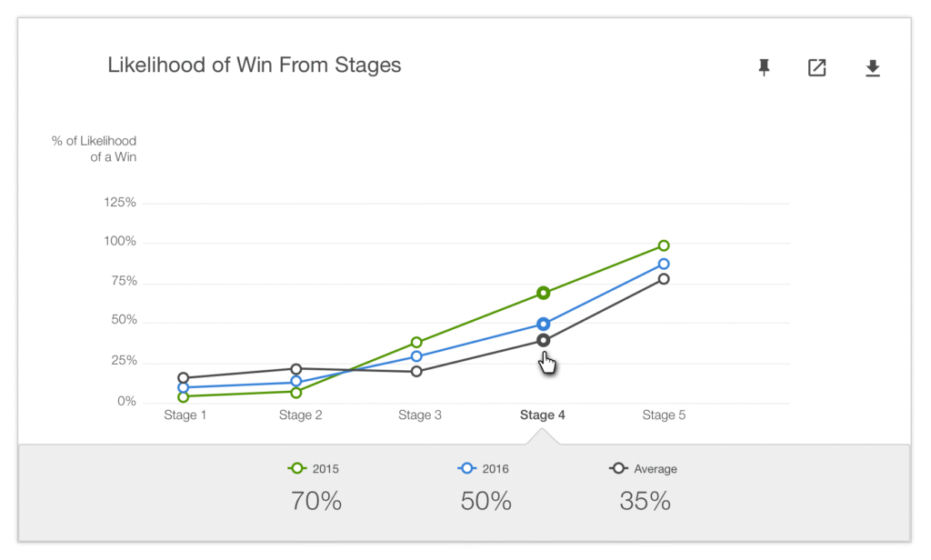Select Stage 4 axis label

point(542,415)
